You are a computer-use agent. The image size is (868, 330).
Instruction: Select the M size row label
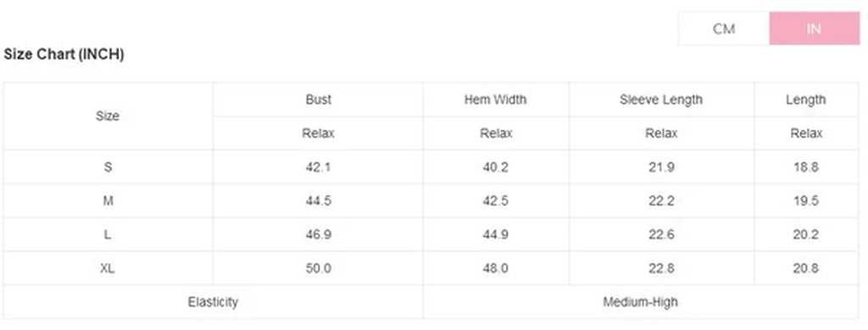point(108,201)
